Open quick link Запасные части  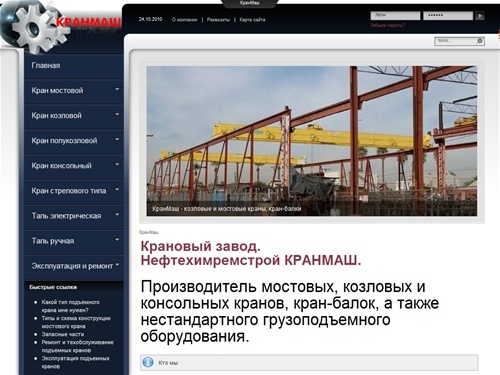coord(63,334)
